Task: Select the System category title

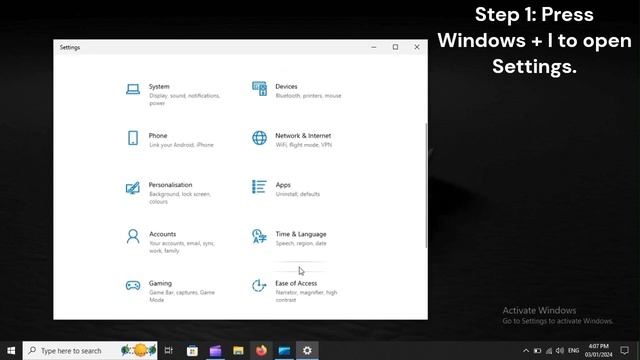Action: (x=159, y=87)
